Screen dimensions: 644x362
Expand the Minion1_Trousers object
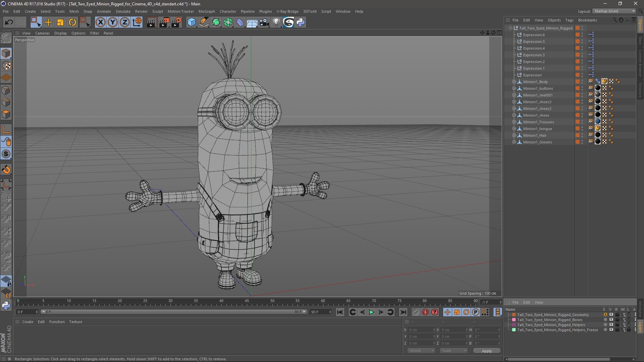514,122
